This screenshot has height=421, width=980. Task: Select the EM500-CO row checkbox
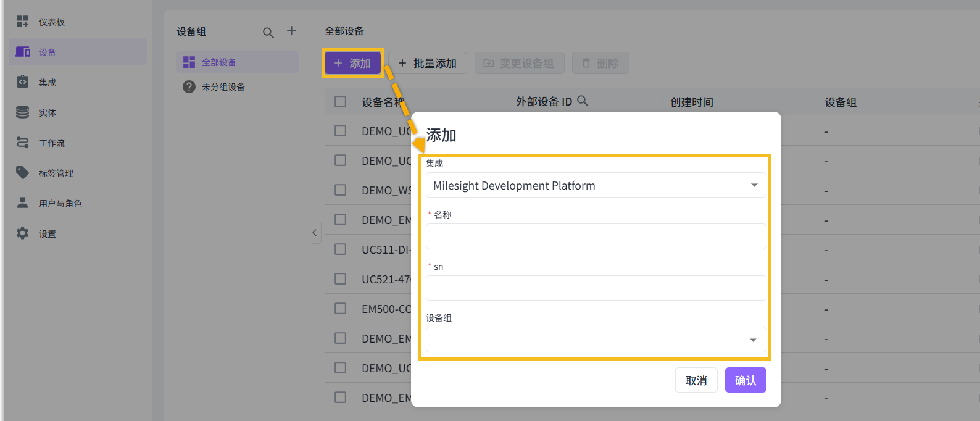point(340,309)
